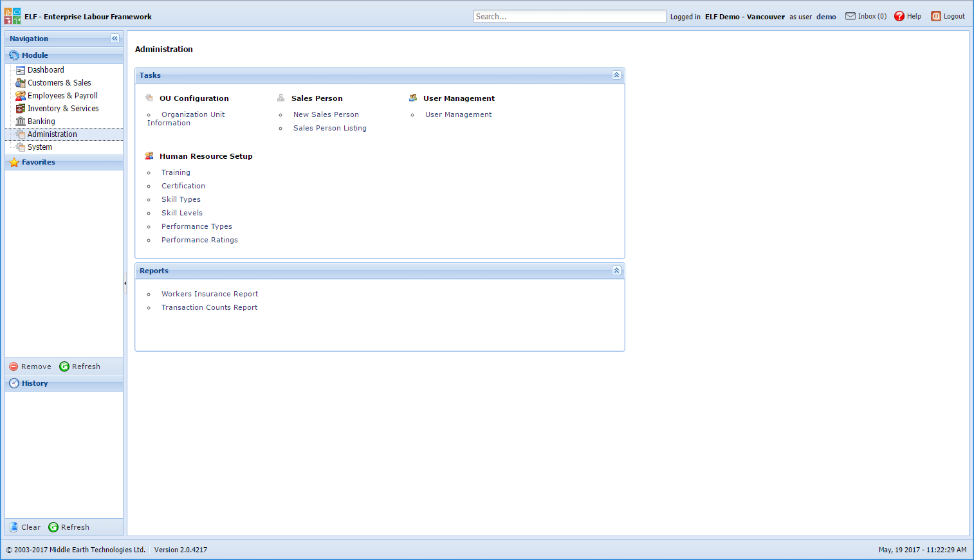Open the Dashboard module icon

tap(21, 69)
